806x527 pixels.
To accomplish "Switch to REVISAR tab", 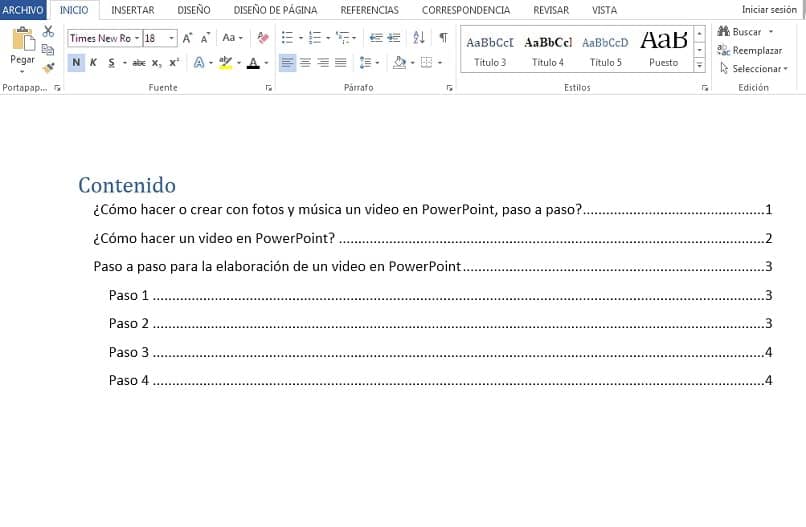I will (551, 10).
